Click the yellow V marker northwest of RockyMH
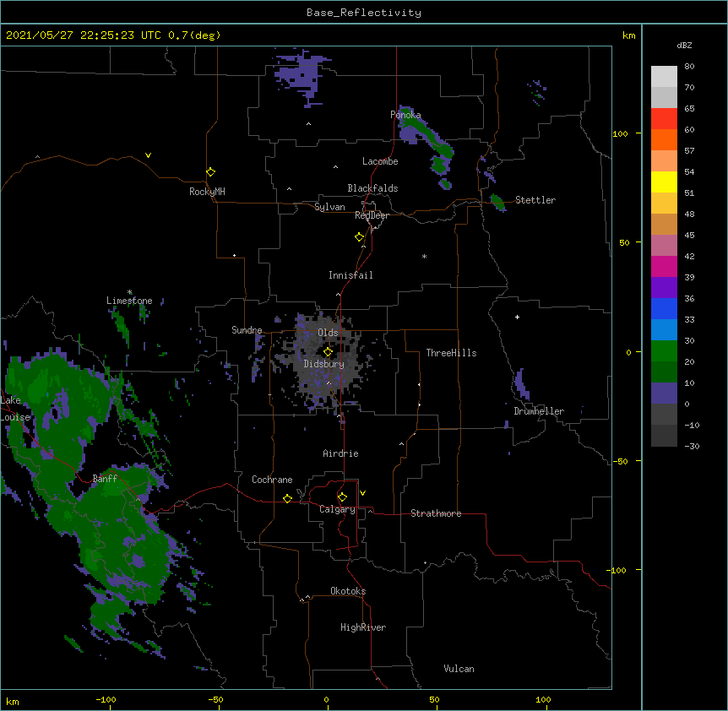 [148, 155]
